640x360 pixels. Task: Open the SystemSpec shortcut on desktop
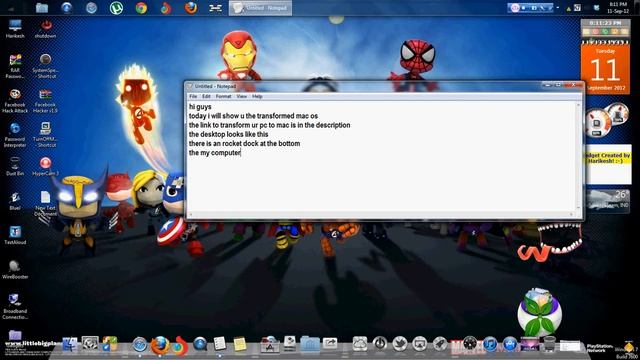click(x=45, y=66)
